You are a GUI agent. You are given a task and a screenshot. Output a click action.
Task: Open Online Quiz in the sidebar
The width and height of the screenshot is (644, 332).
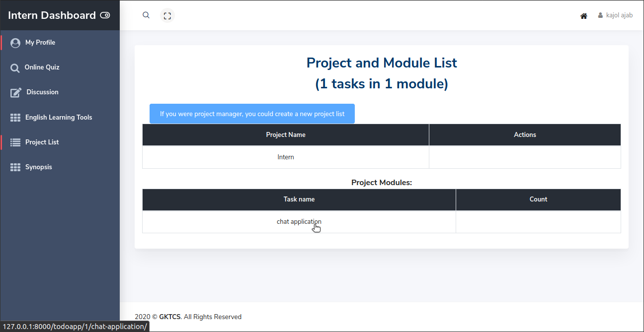pyautogui.click(x=60, y=67)
